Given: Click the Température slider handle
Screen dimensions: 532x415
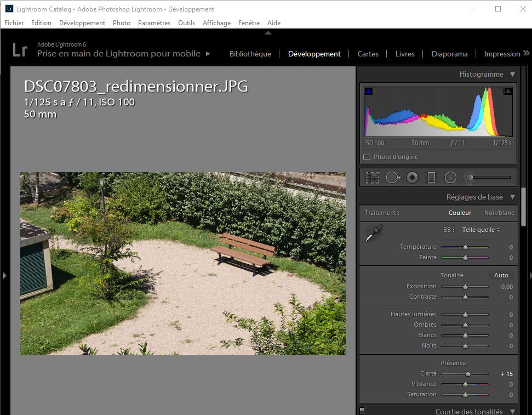Looking at the screenshot, I should tap(466, 247).
